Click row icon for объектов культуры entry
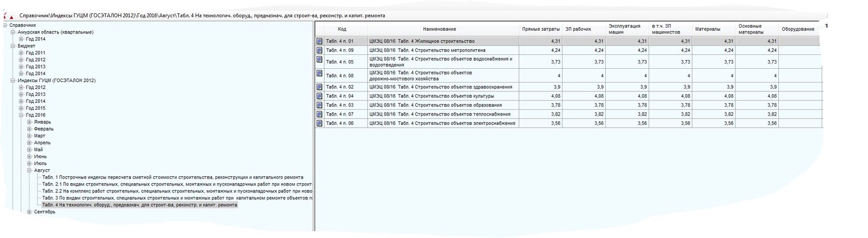868x238 pixels. [x=319, y=96]
